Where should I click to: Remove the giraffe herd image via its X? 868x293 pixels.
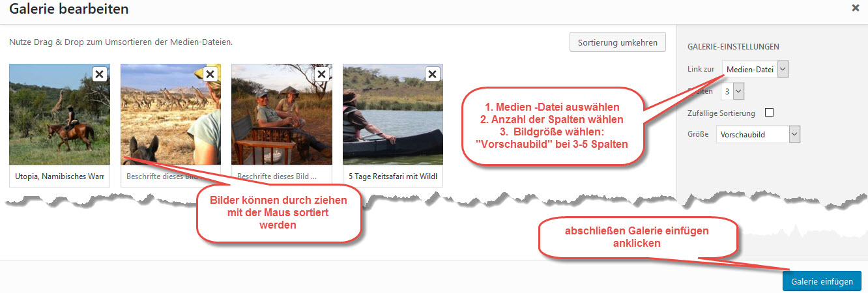point(210,74)
